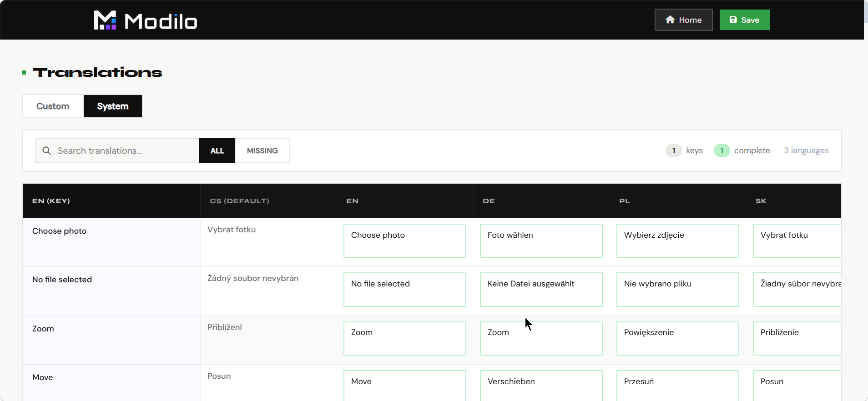Click the keys count badge
Viewport: 868px width, 401px height.
click(x=673, y=150)
